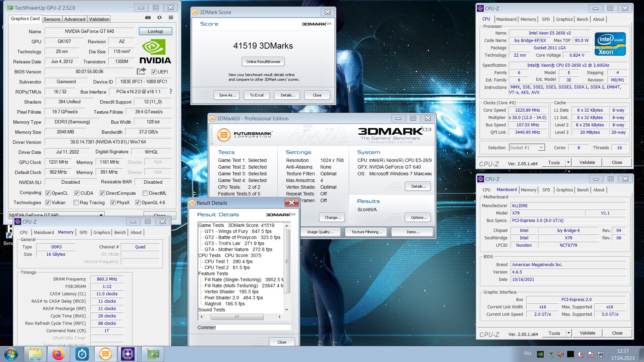The height and width of the screenshot is (362, 644).
Task: Expand the Tools dropdown arrow in the CPU-Z Mainboard window
Action: [x=569, y=333]
